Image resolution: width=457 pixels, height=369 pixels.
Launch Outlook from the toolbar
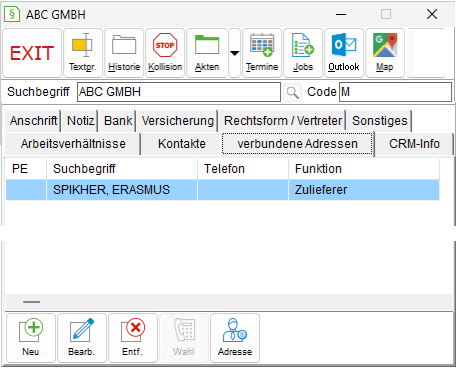344,53
